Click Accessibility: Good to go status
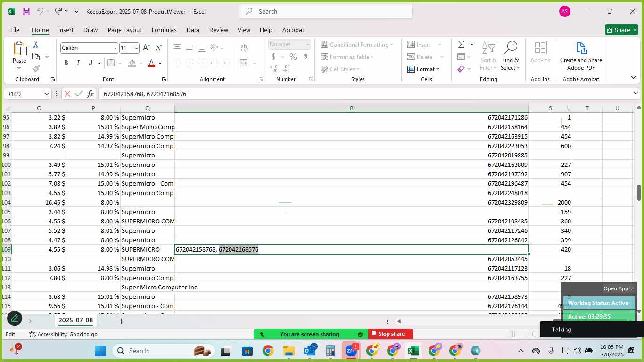 coord(63,334)
